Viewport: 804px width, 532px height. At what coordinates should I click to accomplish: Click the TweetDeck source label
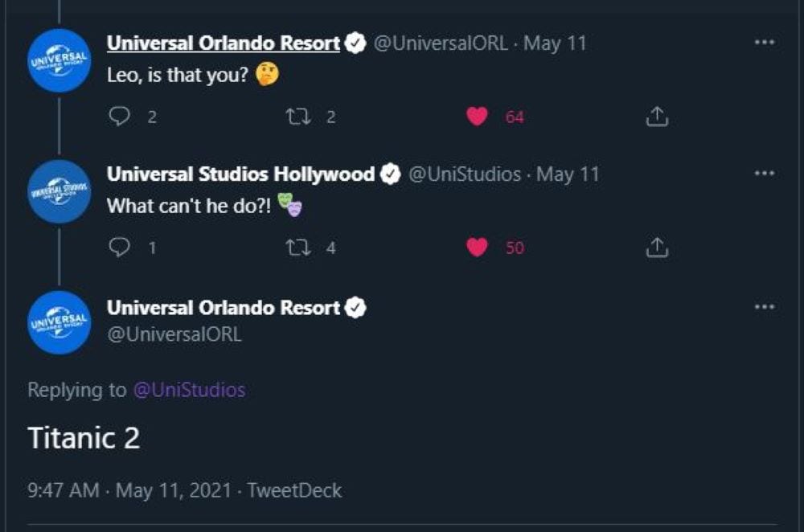click(x=294, y=490)
